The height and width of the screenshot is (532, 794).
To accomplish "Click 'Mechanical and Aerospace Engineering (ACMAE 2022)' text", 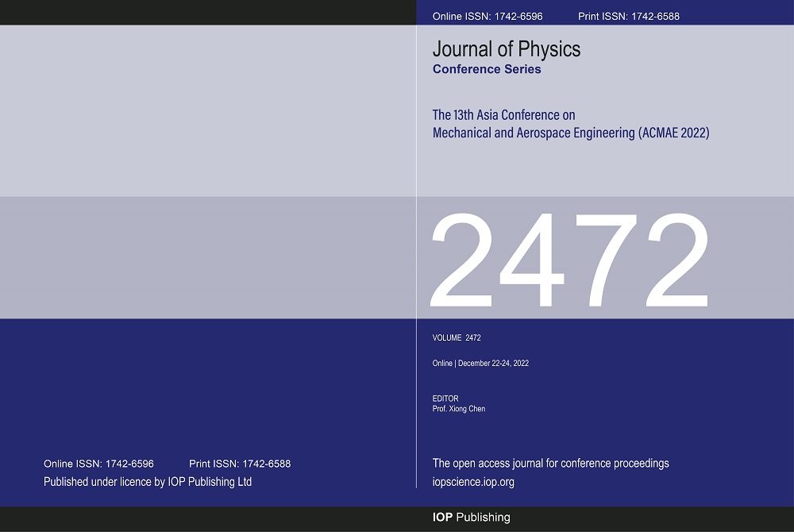I will [571, 133].
